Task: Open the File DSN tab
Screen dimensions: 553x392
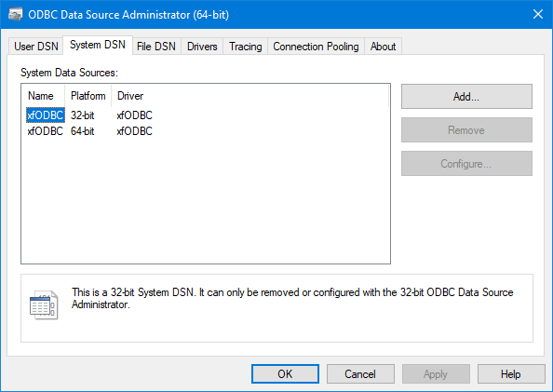Action: [x=156, y=47]
